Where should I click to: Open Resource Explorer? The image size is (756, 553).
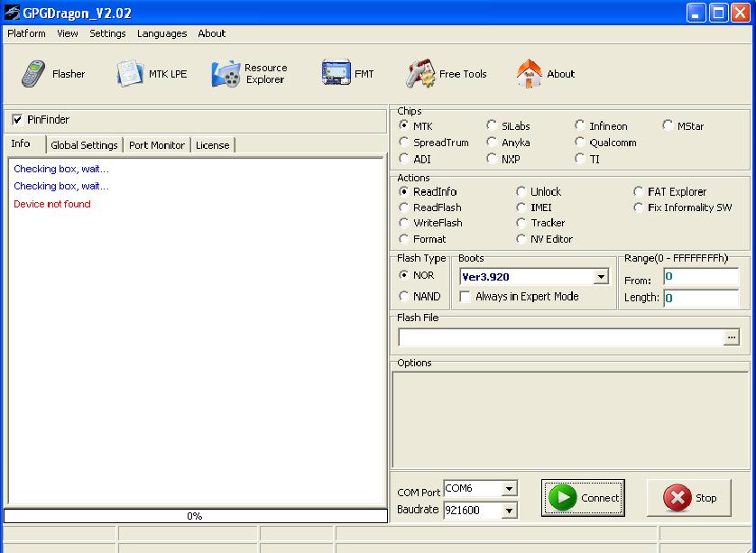250,74
